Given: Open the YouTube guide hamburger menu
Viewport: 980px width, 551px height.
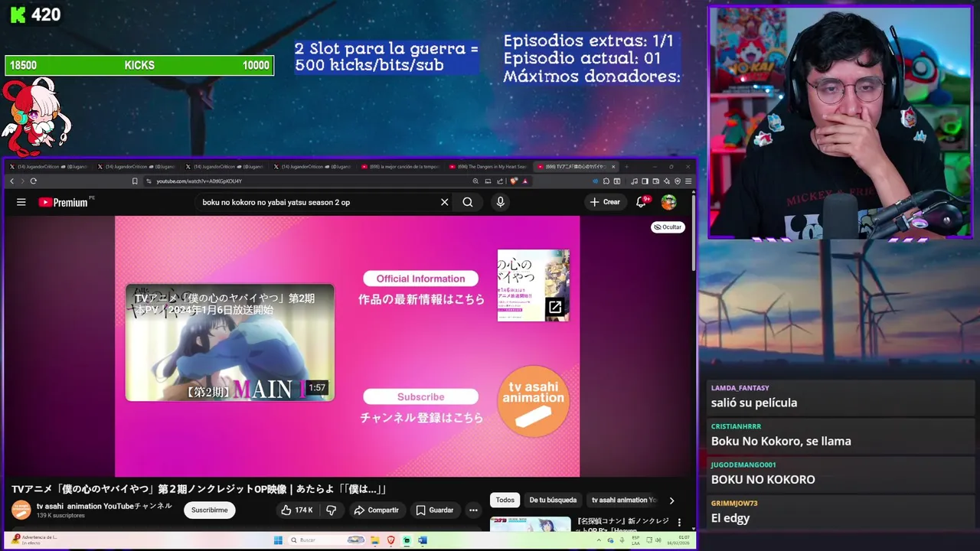Looking at the screenshot, I should [x=21, y=202].
